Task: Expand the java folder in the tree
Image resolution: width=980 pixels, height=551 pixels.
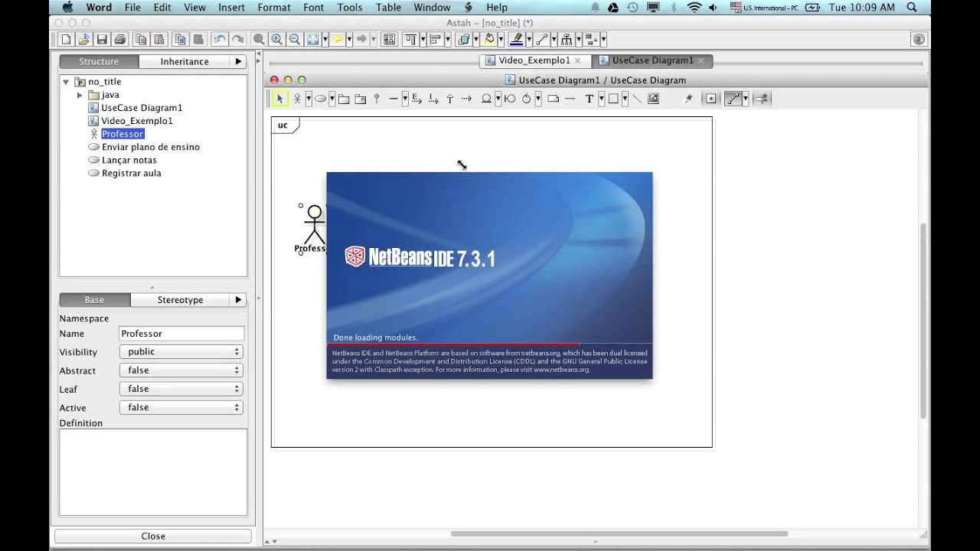Action: (80, 95)
